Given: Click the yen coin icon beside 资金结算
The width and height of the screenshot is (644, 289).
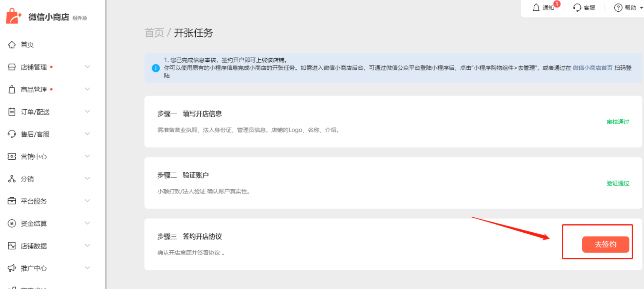Looking at the screenshot, I should (x=12, y=224).
